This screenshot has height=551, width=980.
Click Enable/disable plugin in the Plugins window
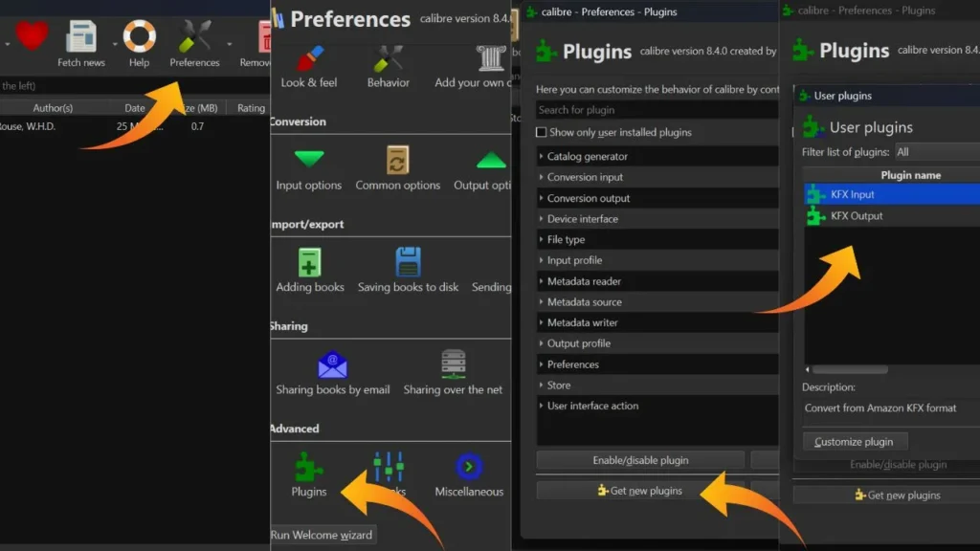click(x=640, y=460)
